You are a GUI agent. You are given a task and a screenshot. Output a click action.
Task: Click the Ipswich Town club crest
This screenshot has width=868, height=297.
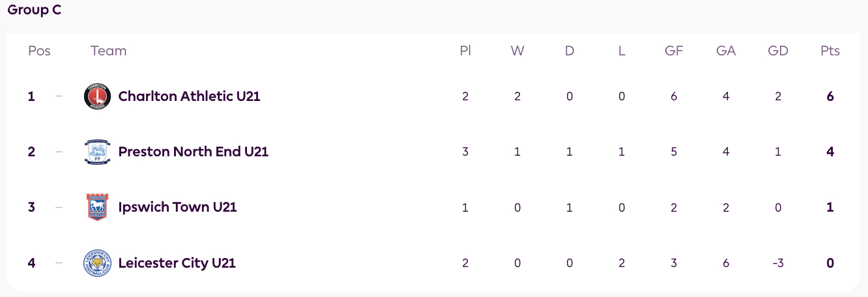(98, 207)
